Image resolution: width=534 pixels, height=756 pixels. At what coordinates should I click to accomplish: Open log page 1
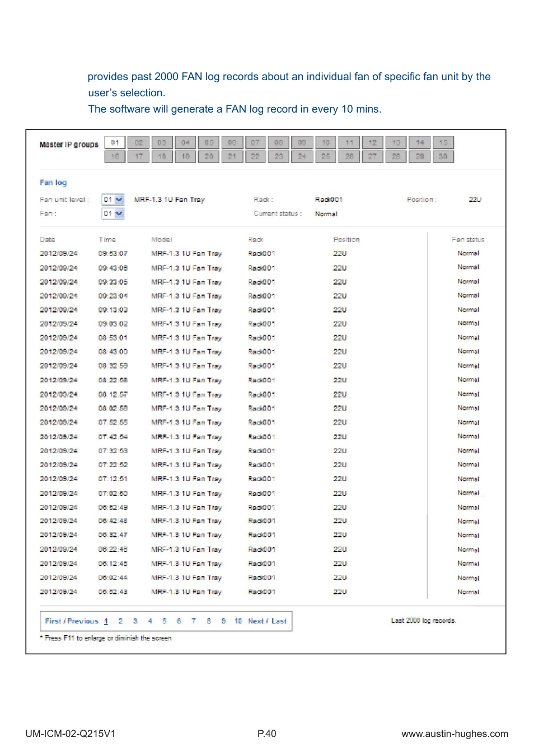click(x=106, y=621)
